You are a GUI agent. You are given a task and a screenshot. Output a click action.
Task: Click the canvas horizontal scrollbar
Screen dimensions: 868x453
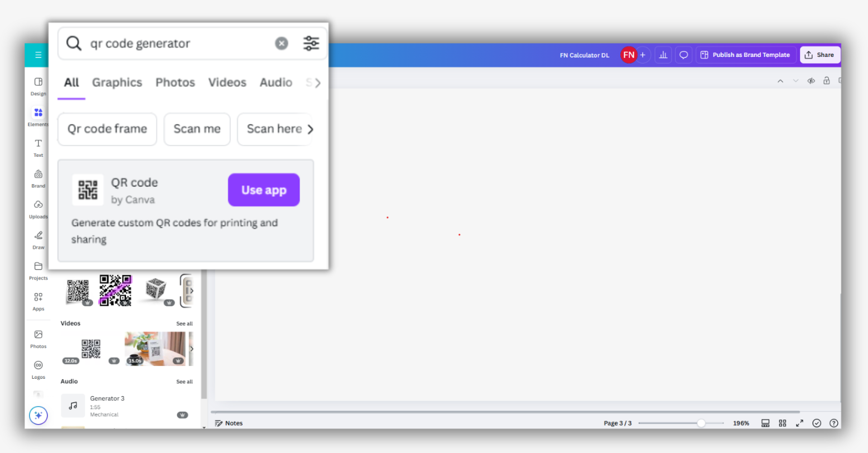coord(505,412)
